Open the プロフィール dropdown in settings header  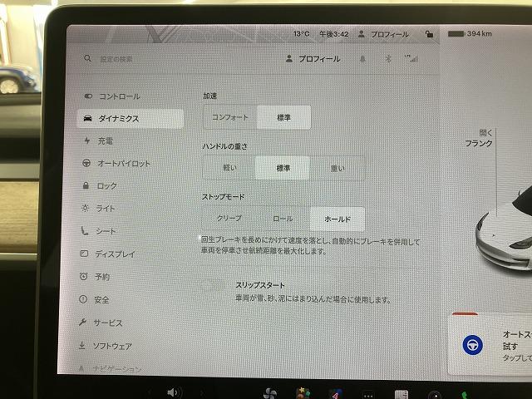click(313, 59)
